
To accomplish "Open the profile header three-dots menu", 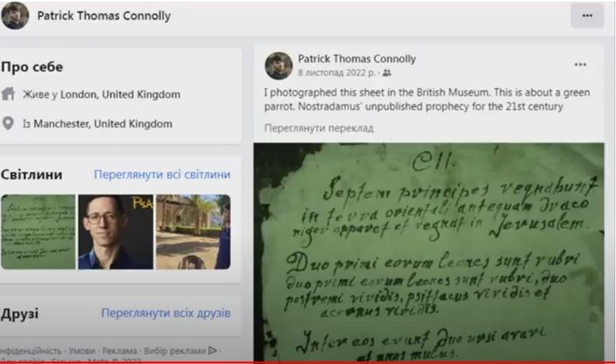I will click(587, 16).
